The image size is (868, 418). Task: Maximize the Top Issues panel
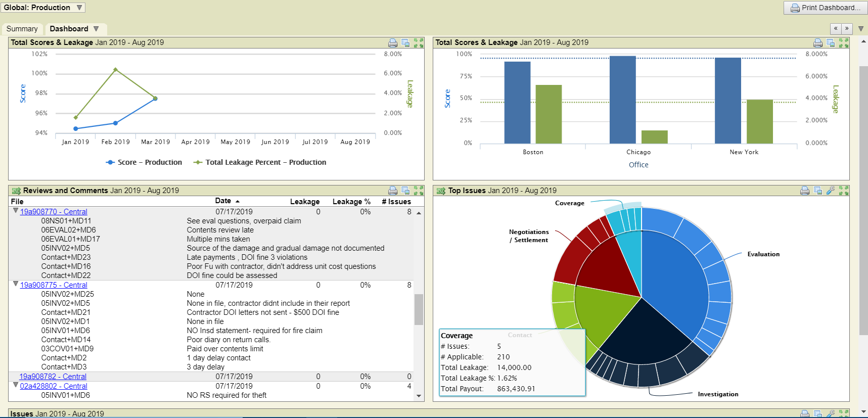coord(844,191)
